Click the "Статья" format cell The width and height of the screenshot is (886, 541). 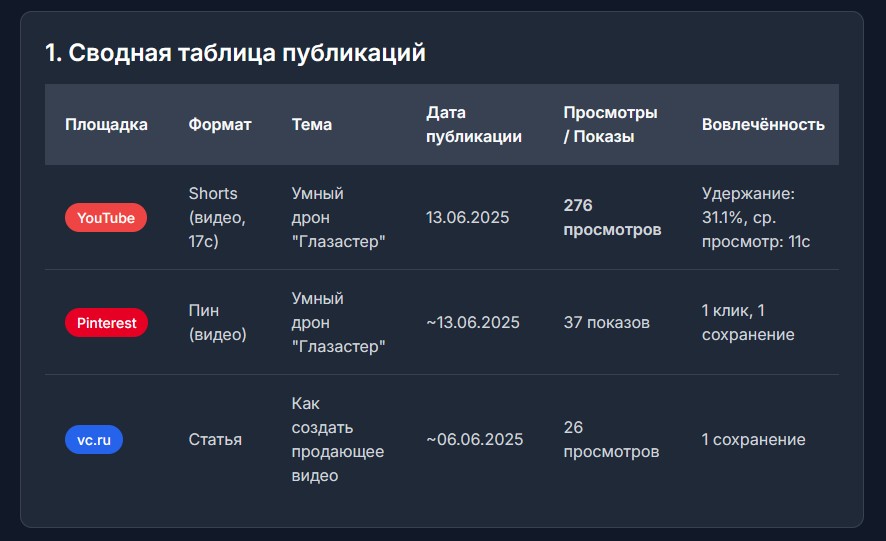click(x=215, y=440)
